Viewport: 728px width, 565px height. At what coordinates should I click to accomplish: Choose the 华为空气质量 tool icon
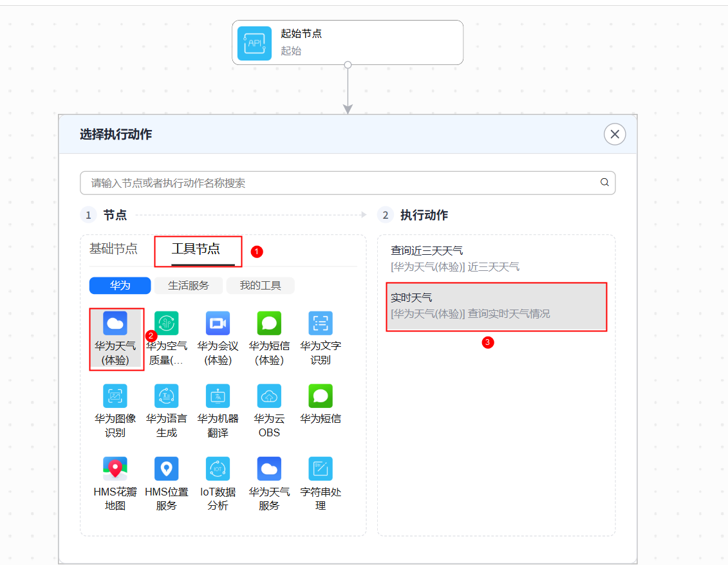pos(166,323)
